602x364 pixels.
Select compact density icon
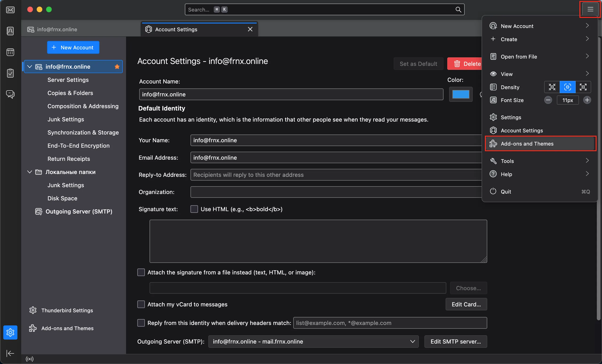(x=552, y=87)
